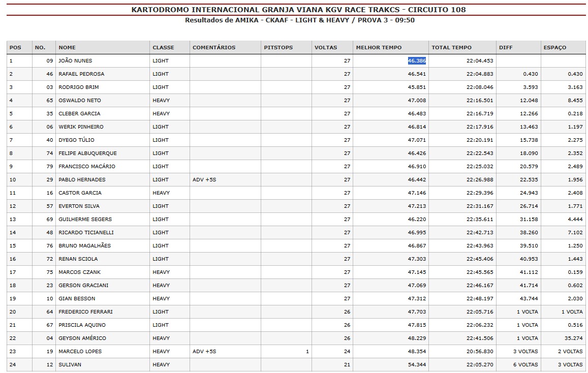This screenshot has height=373, width=588.
Task: Click best time 47.703 of Frederico Ferrari
Action: coord(417,312)
